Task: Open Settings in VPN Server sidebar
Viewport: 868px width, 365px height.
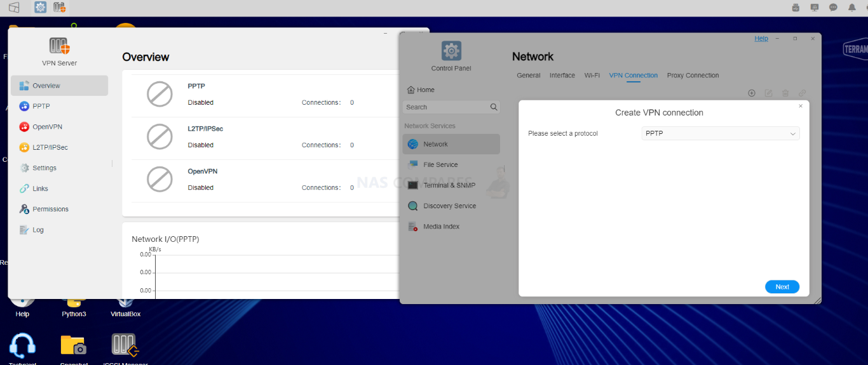Action: (x=60, y=168)
